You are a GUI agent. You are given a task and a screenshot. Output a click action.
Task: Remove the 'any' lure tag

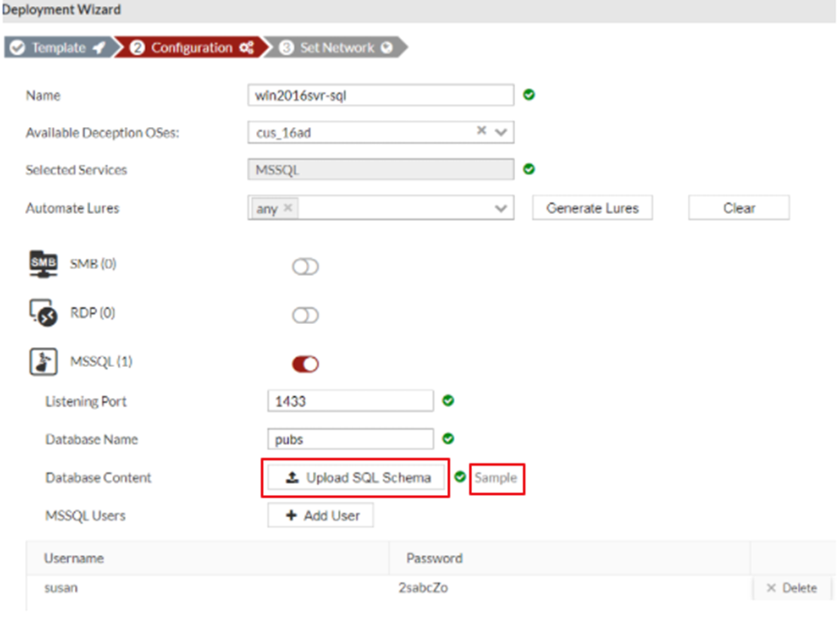288,207
